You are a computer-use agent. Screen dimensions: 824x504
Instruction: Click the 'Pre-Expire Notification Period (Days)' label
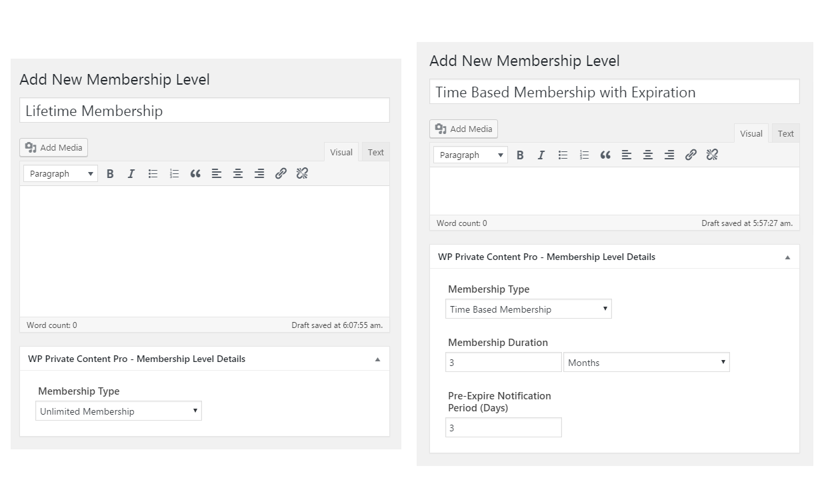click(499, 402)
